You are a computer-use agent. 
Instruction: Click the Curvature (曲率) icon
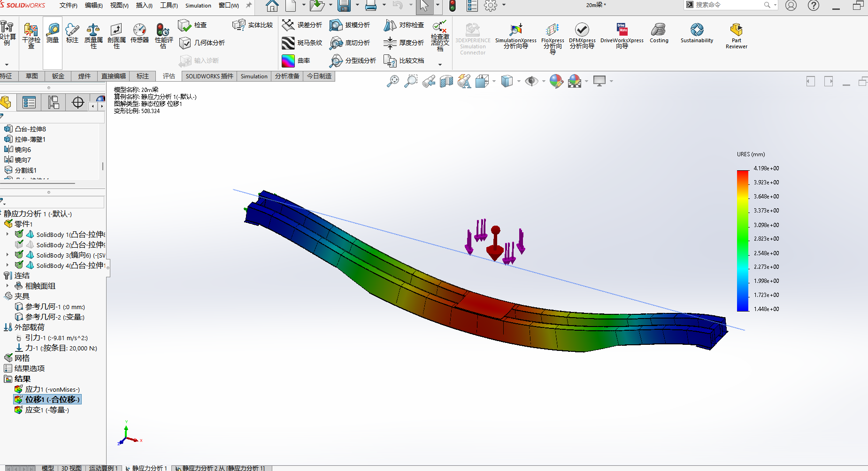(x=288, y=61)
